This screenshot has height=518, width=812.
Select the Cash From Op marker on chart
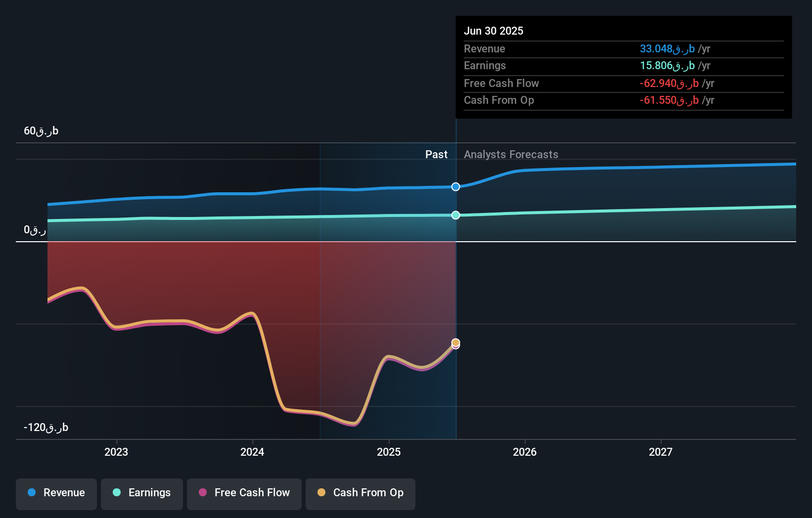[x=455, y=342]
